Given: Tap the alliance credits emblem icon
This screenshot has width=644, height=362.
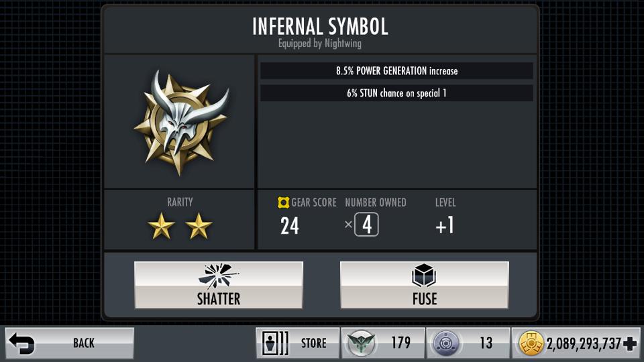Looking at the screenshot, I should [361, 343].
